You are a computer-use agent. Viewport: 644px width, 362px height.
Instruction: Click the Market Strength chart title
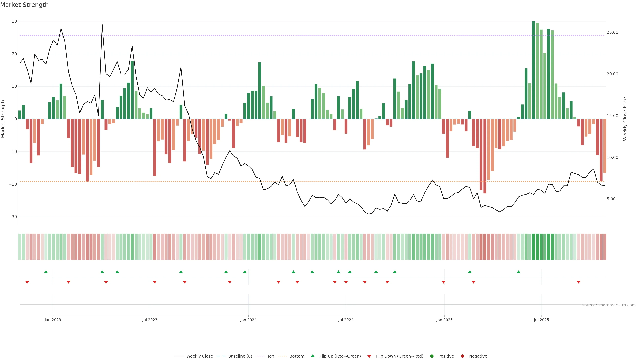pos(24,5)
